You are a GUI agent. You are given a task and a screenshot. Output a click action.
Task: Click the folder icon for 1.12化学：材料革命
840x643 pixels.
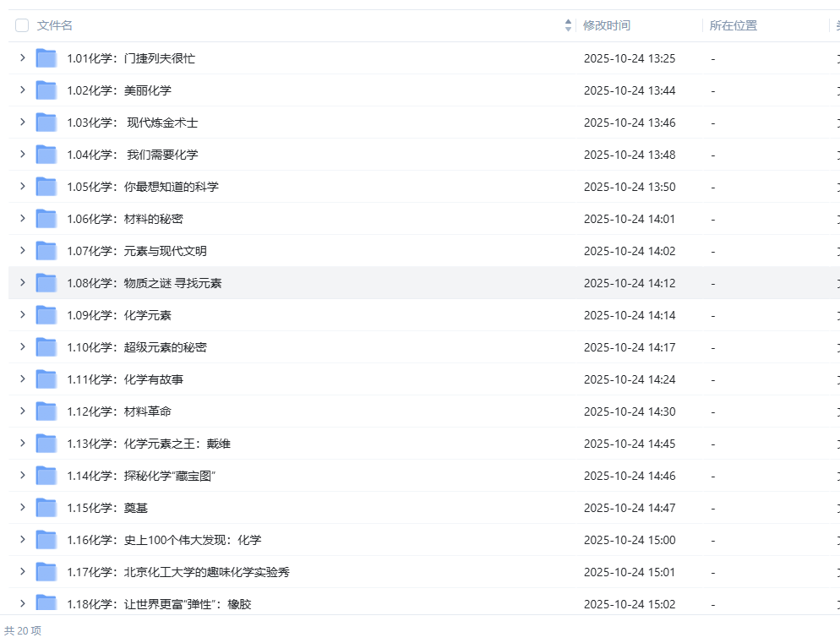[x=46, y=411]
